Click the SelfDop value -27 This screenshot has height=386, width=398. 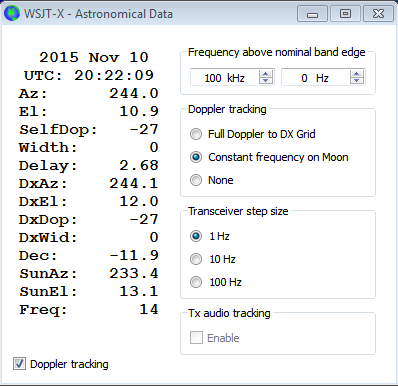pyautogui.click(x=144, y=129)
